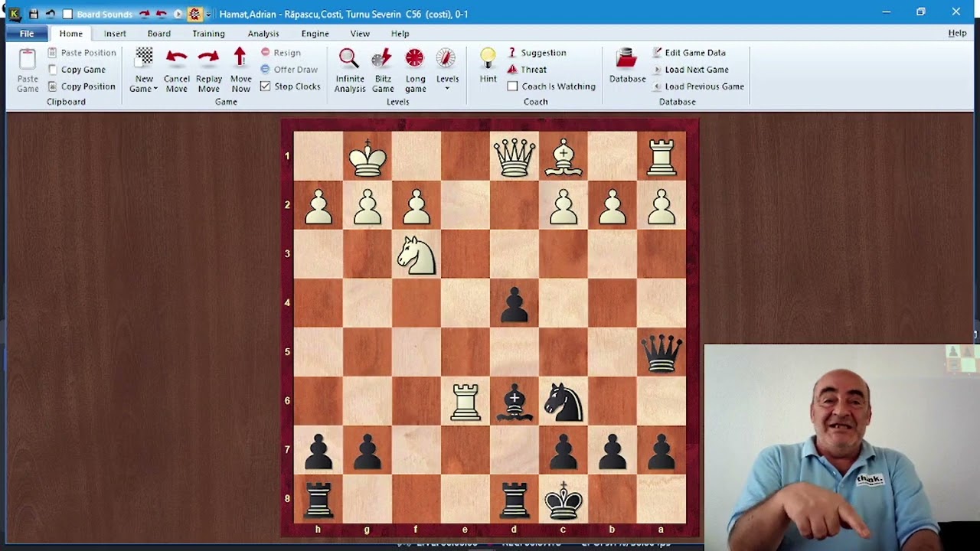The width and height of the screenshot is (980, 551).
Task: Open the View ribbon tab
Action: click(x=360, y=34)
